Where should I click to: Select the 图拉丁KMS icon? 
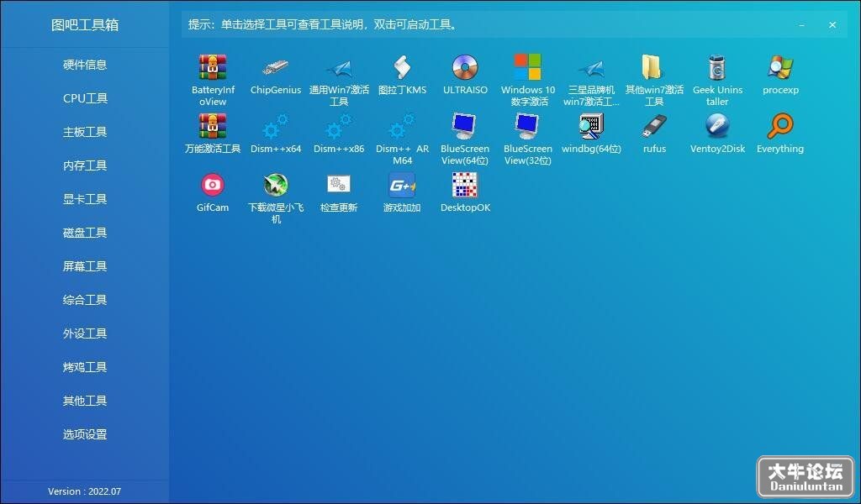point(402,67)
